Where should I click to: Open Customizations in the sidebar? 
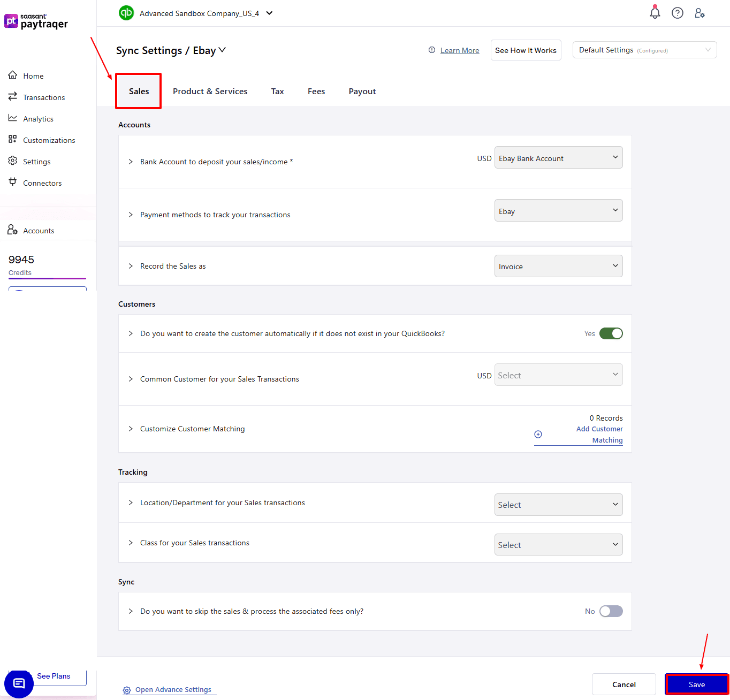coord(49,140)
